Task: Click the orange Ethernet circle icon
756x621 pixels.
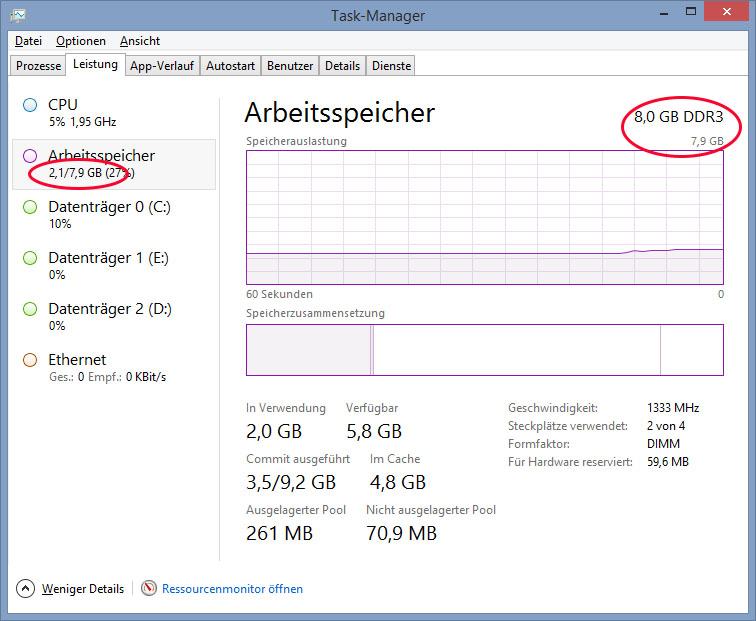Action: (x=30, y=360)
